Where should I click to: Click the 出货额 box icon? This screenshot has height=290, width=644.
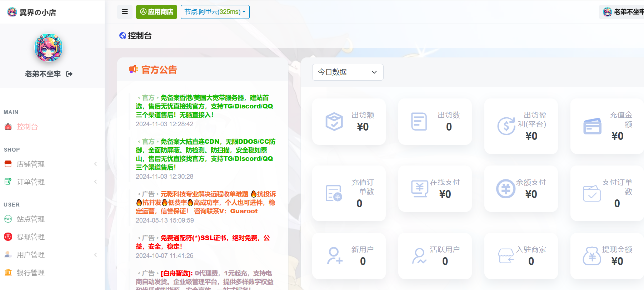(334, 121)
